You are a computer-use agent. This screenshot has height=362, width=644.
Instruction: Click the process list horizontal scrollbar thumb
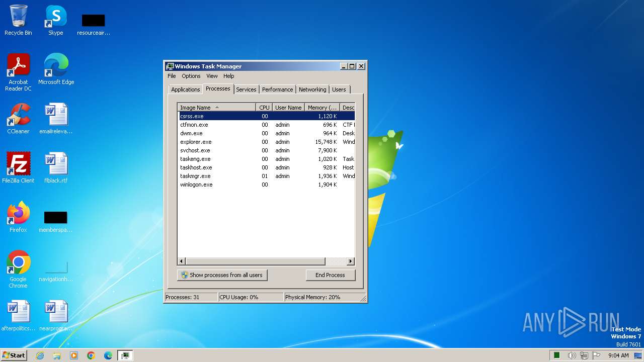pos(255,261)
